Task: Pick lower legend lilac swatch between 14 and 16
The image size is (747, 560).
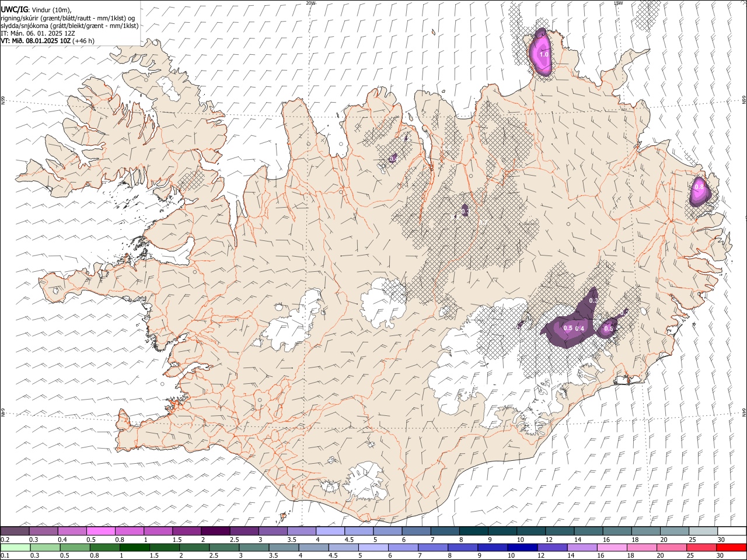Action: [581, 547]
